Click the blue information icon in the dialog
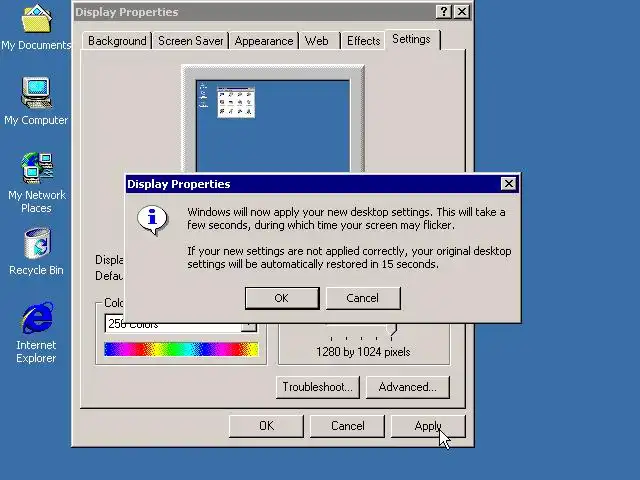 152,220
